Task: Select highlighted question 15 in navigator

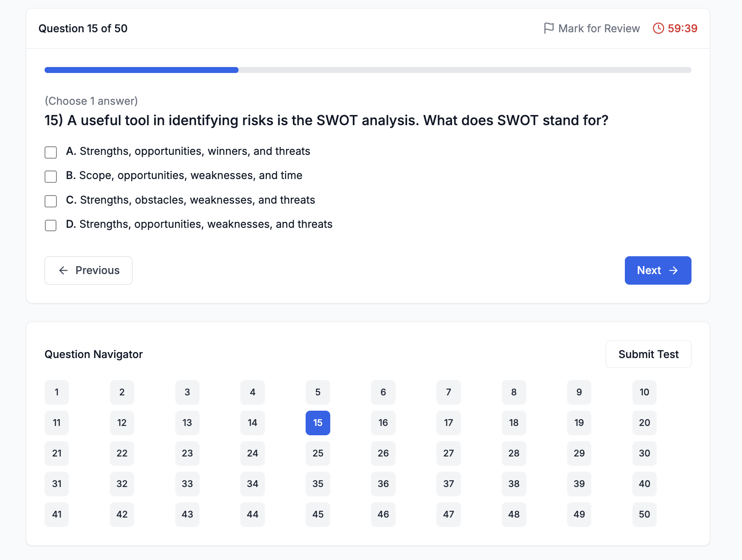Action: pyautogui.click(x=318, y=423)
